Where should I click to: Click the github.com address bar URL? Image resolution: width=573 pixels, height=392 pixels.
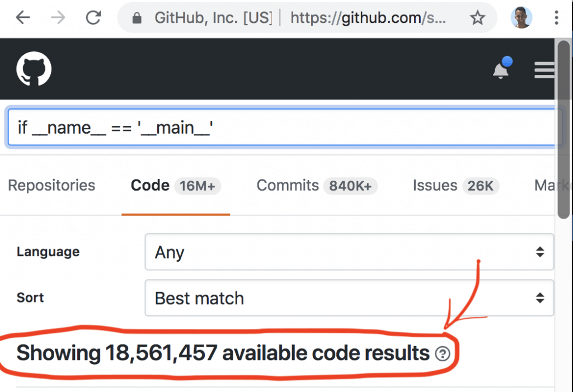pyautogui.click(x=369, y=18)
